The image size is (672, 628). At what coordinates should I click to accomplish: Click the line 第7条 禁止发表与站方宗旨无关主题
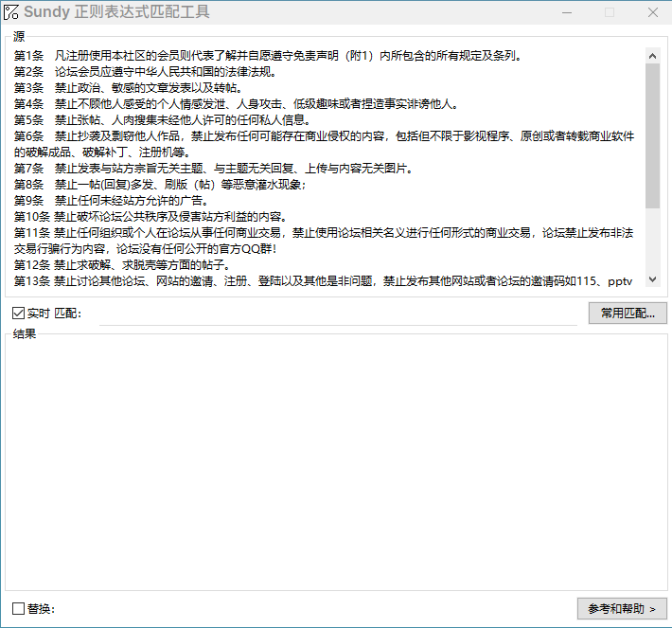tap(213, 169)
